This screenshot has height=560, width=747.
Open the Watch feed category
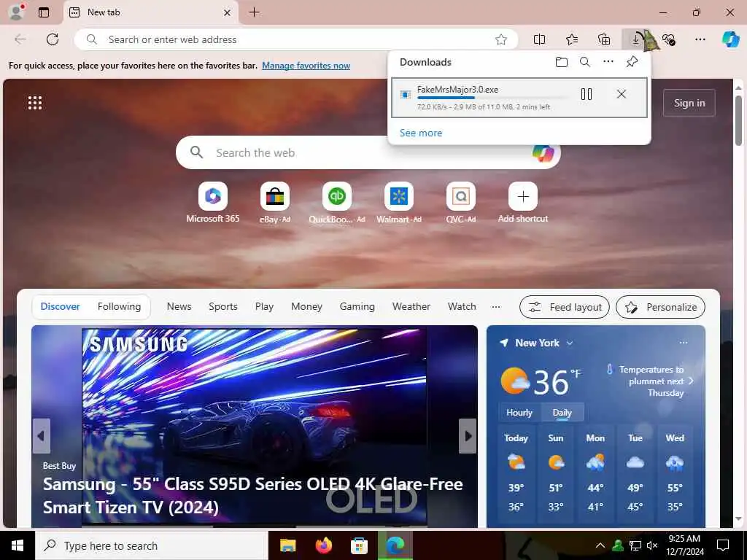point(462,307)
